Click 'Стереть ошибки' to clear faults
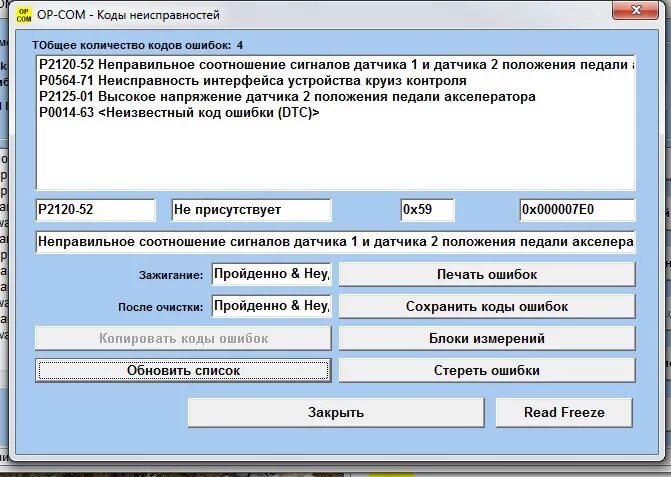Viewport: 671px width, 477px height. [487, 370]
